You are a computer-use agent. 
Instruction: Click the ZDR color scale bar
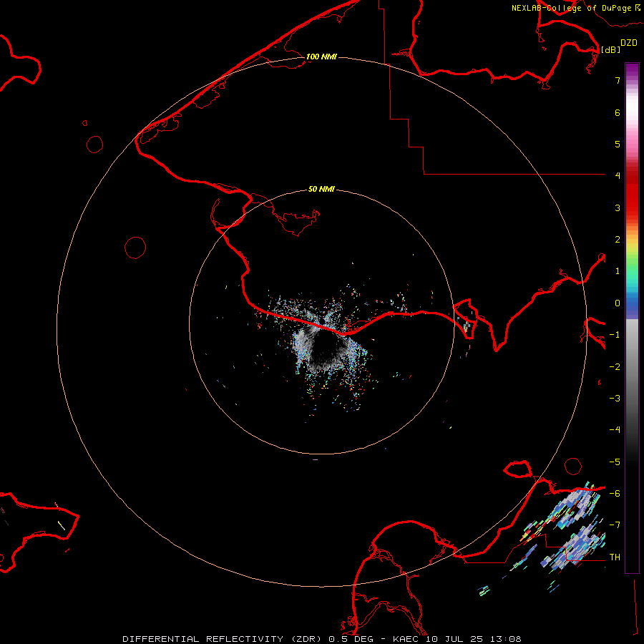point(632,318)
